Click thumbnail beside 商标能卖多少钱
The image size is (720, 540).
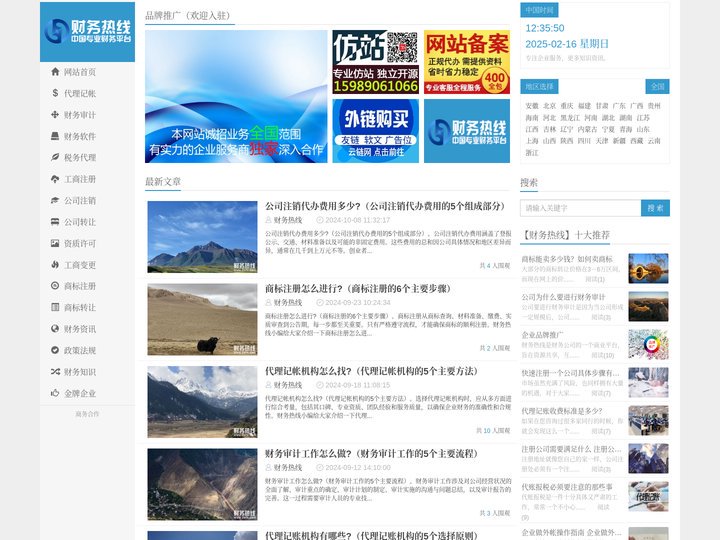point(648,268)
